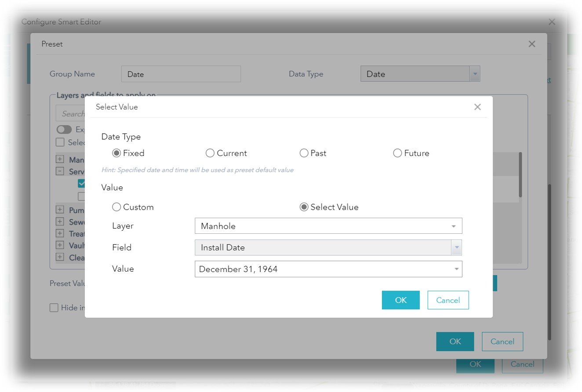Toggle the switch above the layer tree
Viewport: 582px width, 392px height.
64,129
